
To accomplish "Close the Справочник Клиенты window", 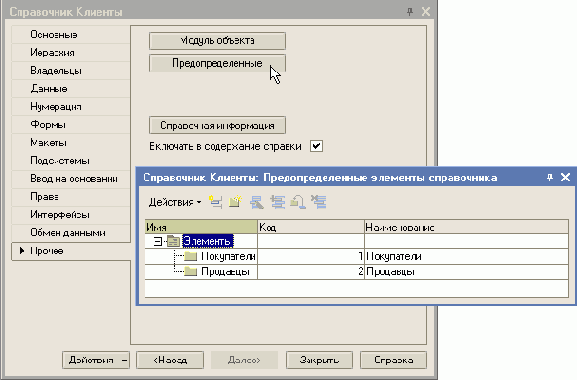I will tap(426, 12).
